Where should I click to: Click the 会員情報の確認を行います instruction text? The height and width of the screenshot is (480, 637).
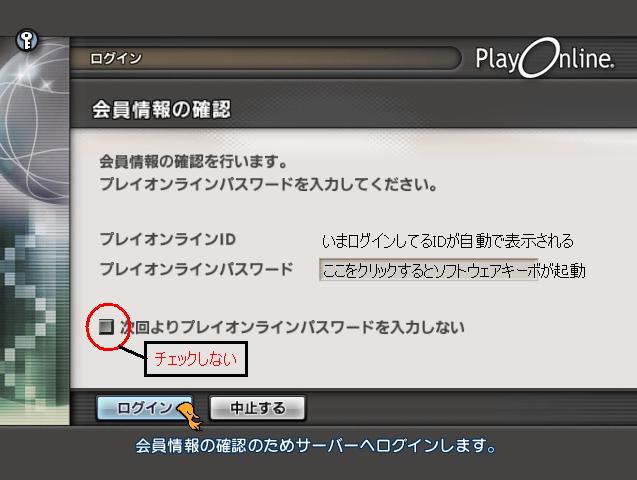pos(193,162)
